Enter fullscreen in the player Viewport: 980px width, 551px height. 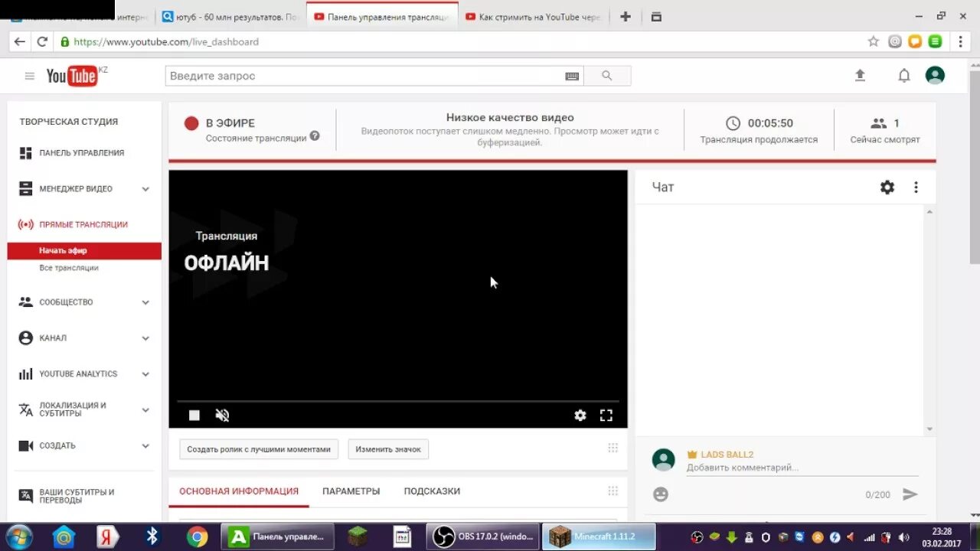[x=606, y=415]
